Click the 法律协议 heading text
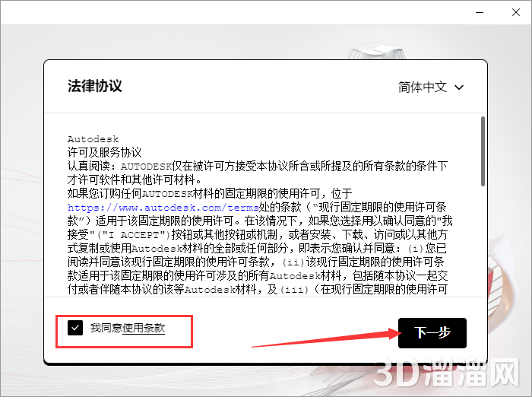Viewport: 532px width, 397px height. 95,86
